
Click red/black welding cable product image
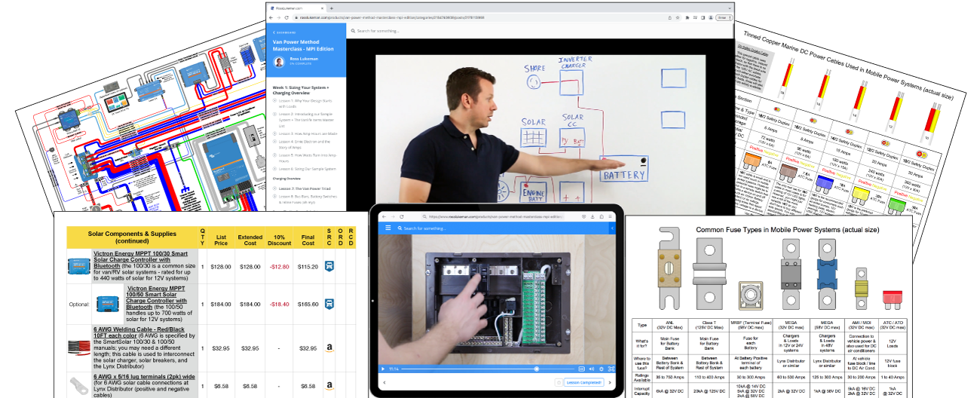click(x=79, y=347)
